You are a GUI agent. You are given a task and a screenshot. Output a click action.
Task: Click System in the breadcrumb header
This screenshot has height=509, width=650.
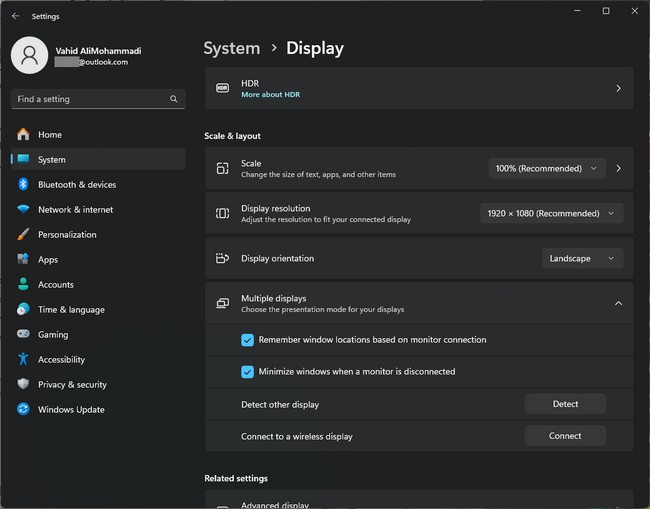click(232, 48)
